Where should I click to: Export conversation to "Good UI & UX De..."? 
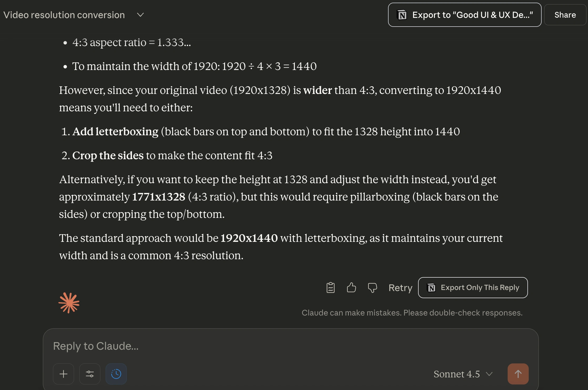[x=464, y=15]
